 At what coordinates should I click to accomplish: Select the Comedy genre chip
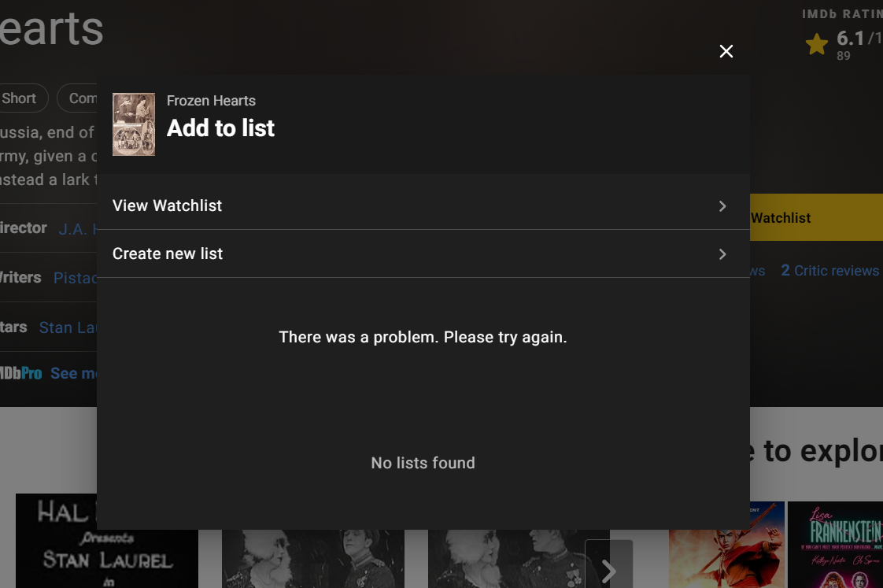point(77,98)
